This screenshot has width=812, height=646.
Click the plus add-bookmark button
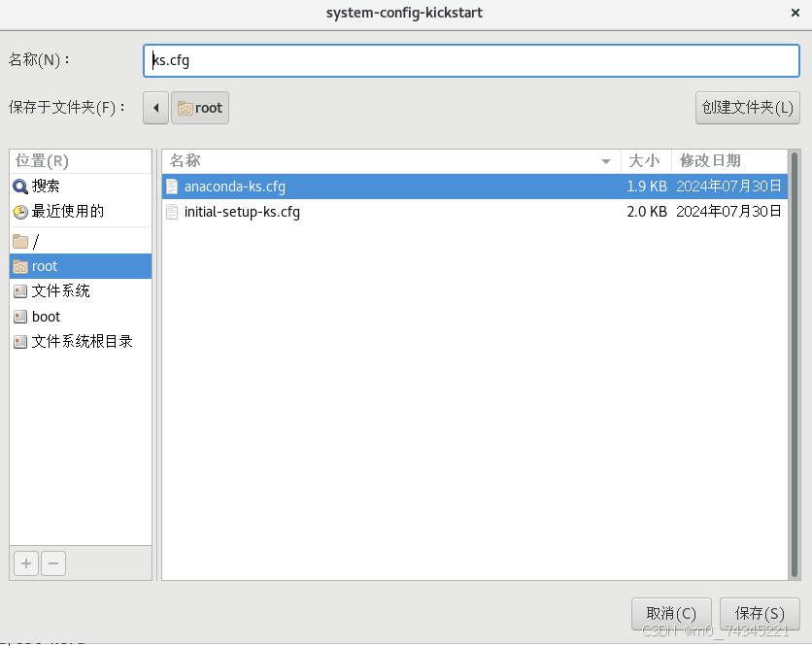click(x=26, y=563)
